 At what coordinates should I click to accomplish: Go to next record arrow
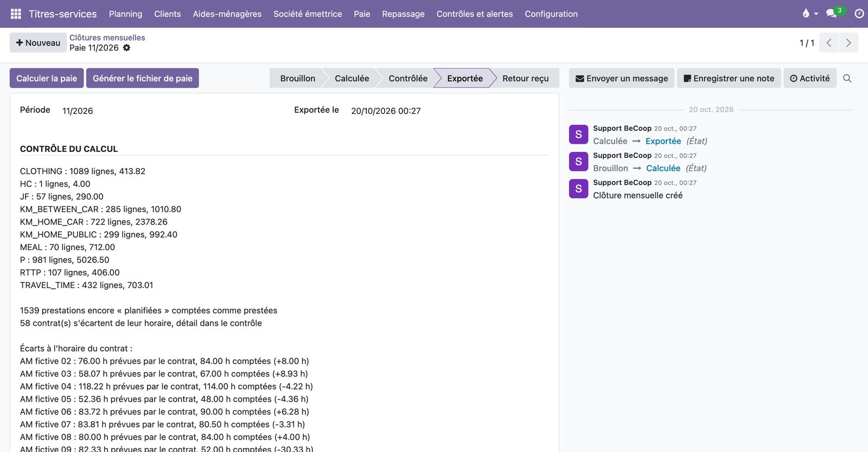tap(848, 43)
